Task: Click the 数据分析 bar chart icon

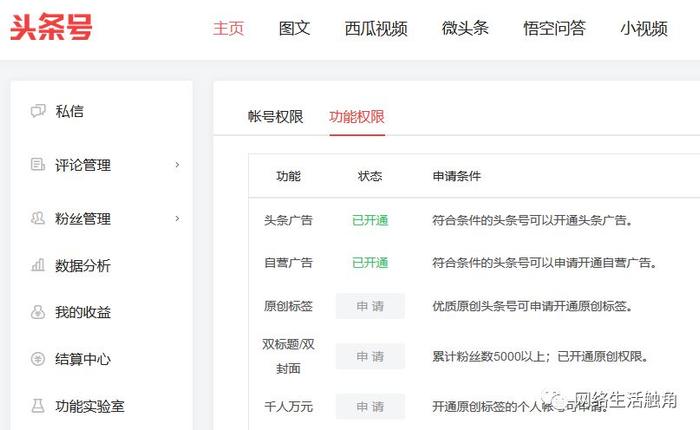Action: click(38, 265)
